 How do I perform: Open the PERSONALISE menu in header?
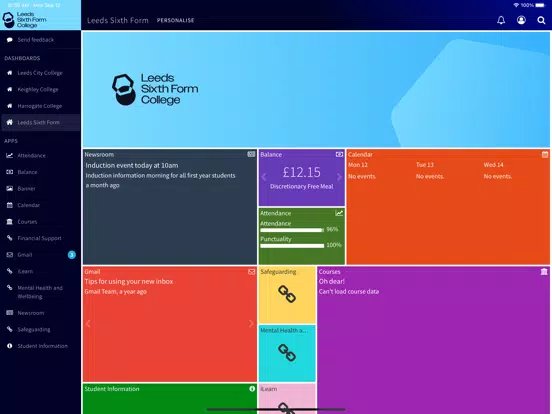pyautogui.click(x=175, y=20)
